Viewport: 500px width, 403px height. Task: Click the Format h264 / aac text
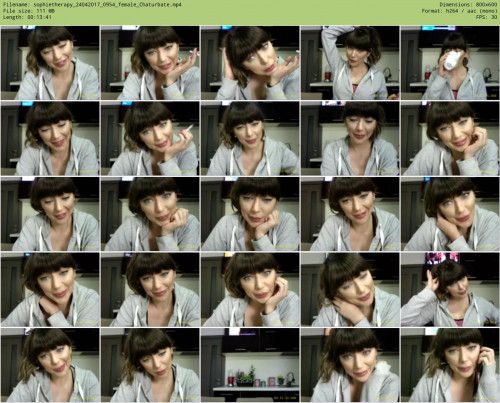[459, 11]
